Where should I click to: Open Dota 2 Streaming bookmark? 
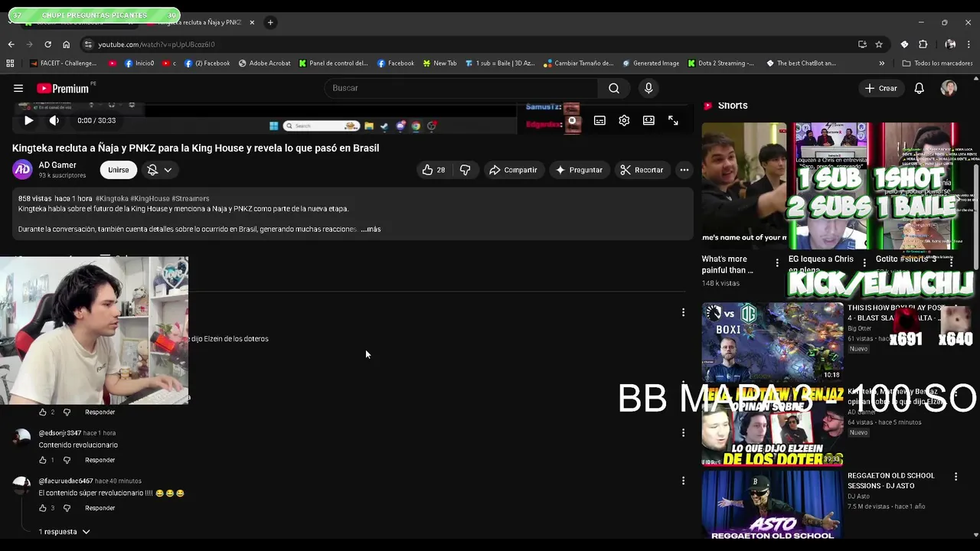[720, 64]
